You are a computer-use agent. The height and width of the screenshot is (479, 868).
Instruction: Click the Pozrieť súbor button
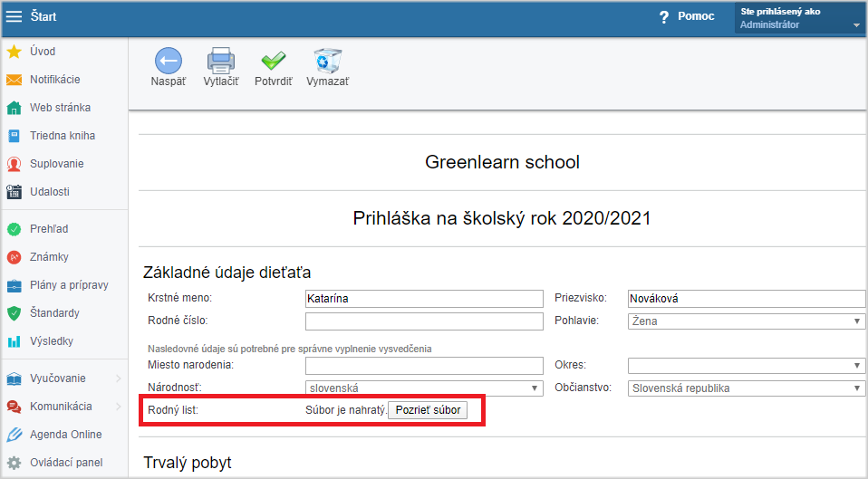pos(428,410)
